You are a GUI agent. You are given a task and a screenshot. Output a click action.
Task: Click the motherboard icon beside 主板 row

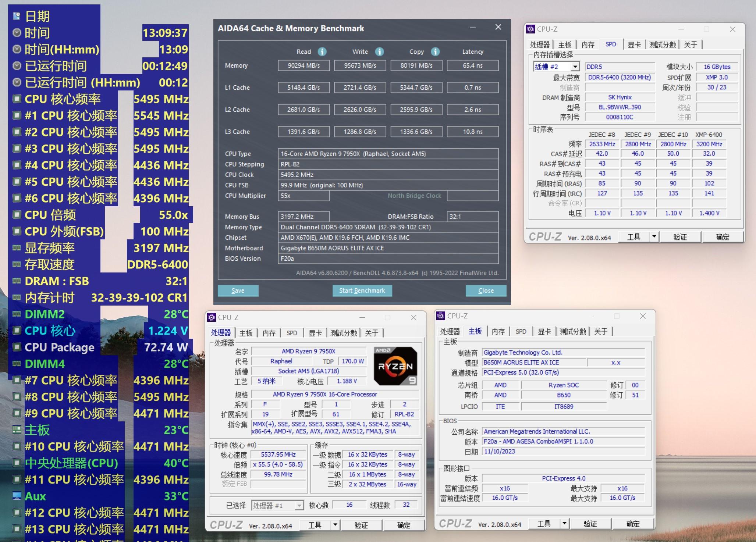[x=17, y=430]
